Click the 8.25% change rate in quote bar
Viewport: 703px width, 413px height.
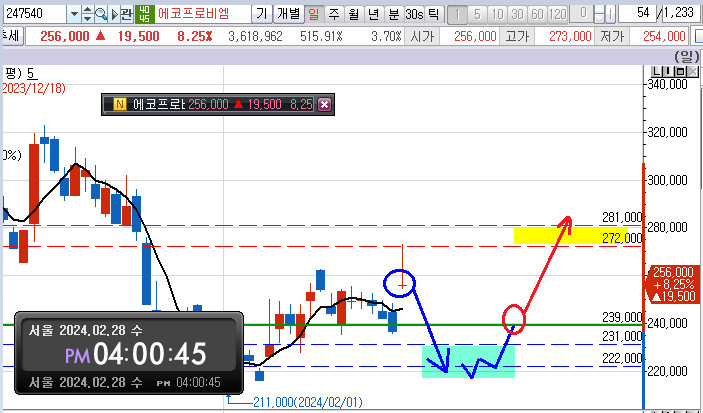click(195, 36)
